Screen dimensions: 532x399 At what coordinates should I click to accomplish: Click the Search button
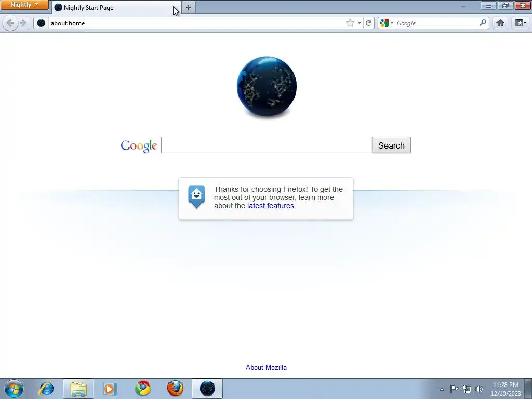391,145
